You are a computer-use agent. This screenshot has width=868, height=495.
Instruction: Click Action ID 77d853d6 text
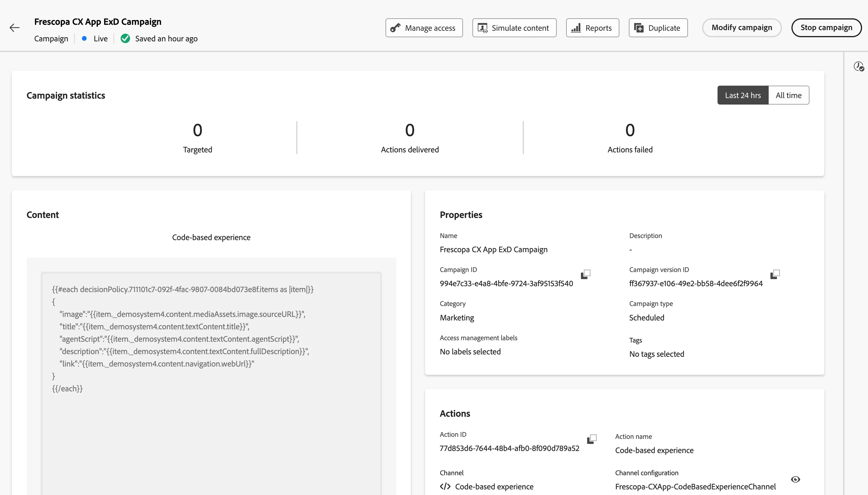(x=509, y=448)
